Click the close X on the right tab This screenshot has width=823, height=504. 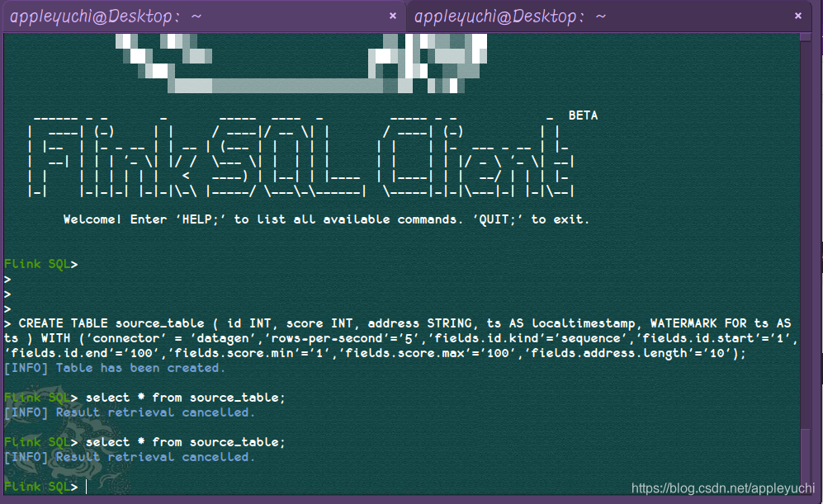tap(797, 15)
